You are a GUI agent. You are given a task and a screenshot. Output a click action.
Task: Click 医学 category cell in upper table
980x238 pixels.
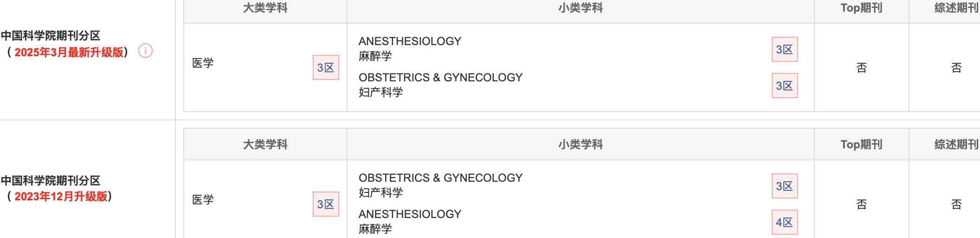click(203, 63)
